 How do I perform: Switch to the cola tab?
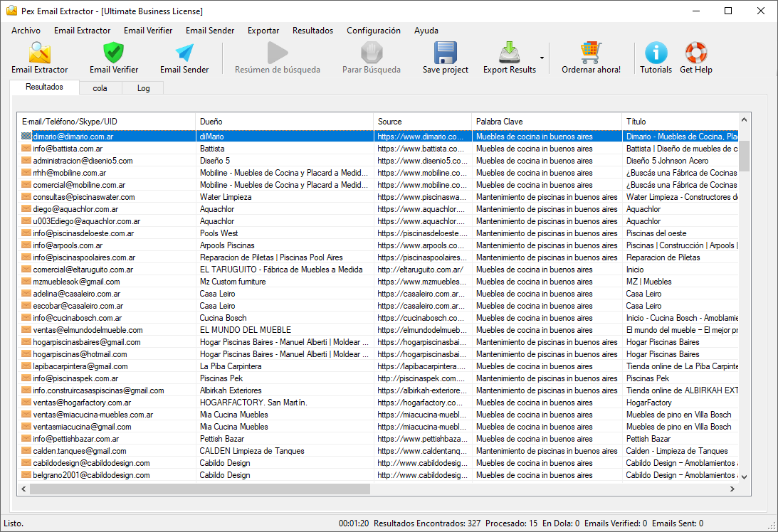pos(100,88)
